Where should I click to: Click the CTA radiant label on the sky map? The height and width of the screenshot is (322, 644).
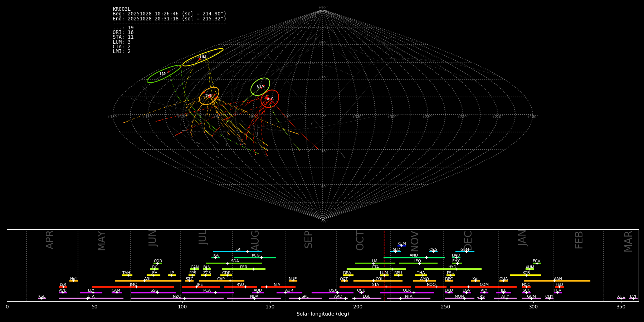coord(260,87)
